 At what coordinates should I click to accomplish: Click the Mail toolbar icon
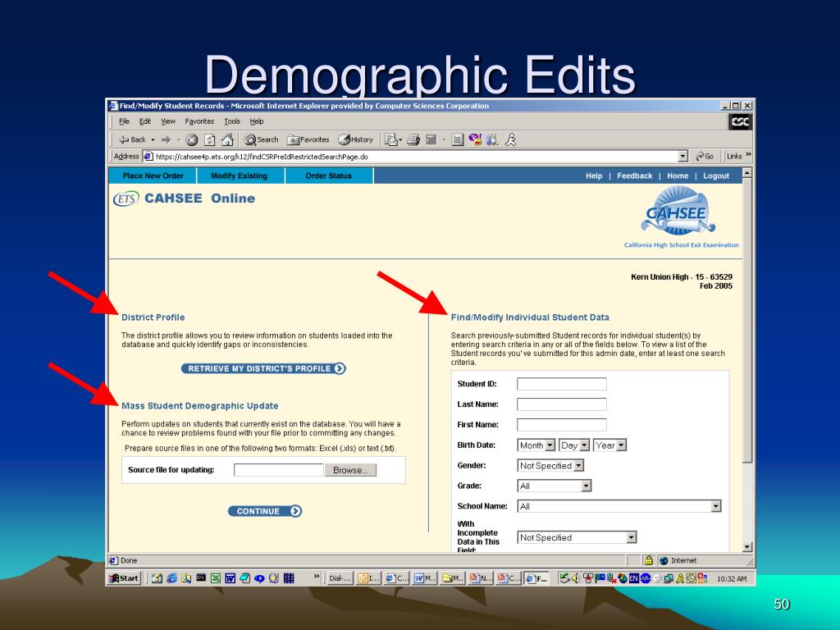(391, 139)
